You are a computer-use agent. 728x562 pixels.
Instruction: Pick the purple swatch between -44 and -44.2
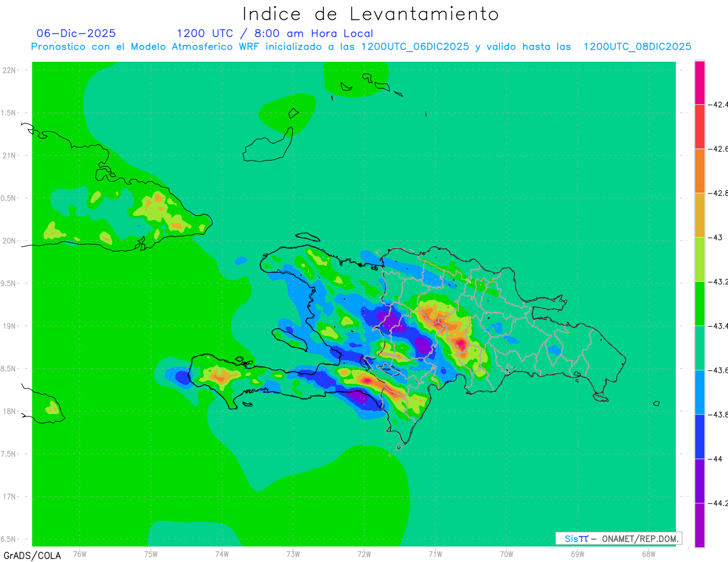699,481
